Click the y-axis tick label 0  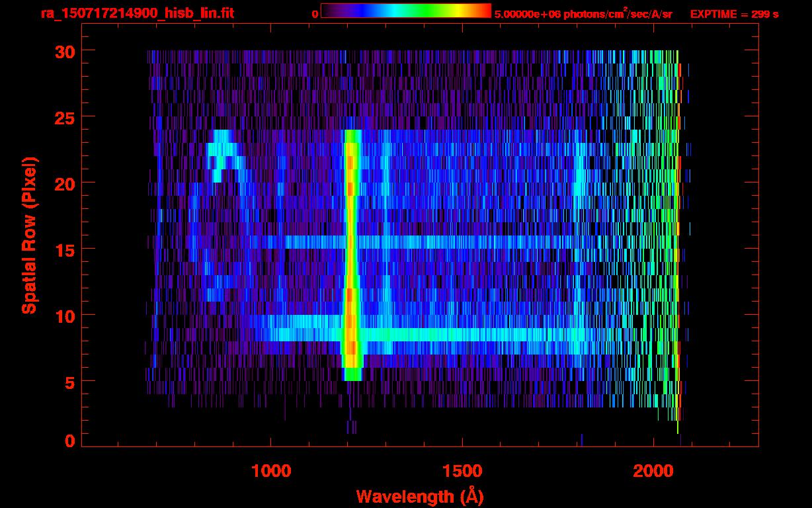69,441
